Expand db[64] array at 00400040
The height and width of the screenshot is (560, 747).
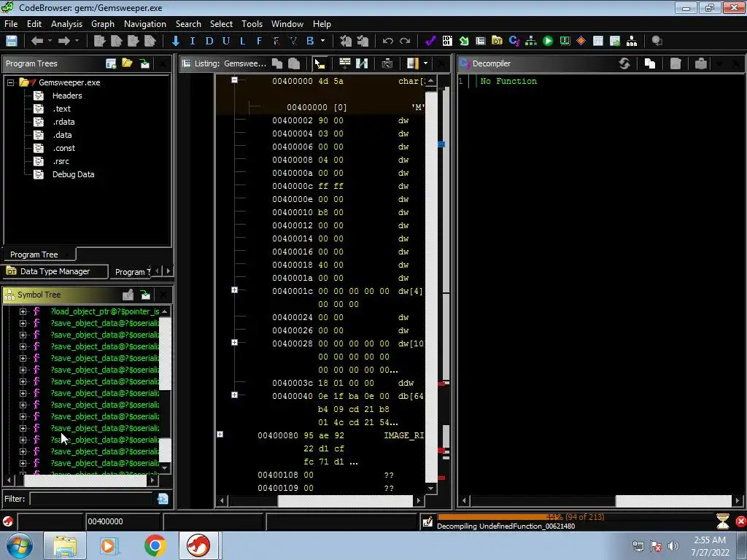click(234, 394)
